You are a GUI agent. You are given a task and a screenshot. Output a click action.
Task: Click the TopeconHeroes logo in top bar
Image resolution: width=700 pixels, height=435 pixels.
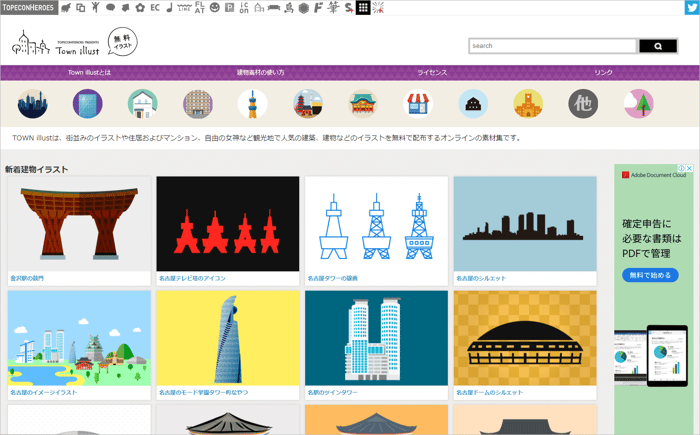28,8
